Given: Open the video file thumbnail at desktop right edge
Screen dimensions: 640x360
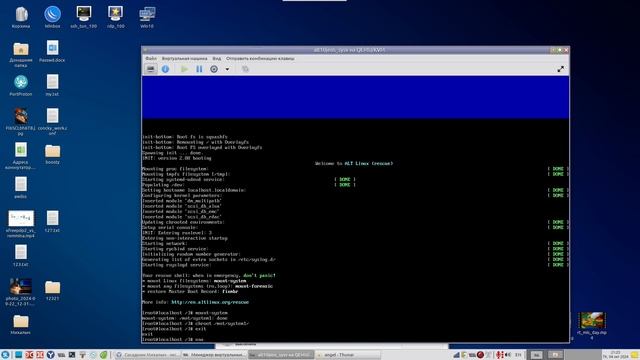Looking at the screenshot, I should tap(592, 325).
